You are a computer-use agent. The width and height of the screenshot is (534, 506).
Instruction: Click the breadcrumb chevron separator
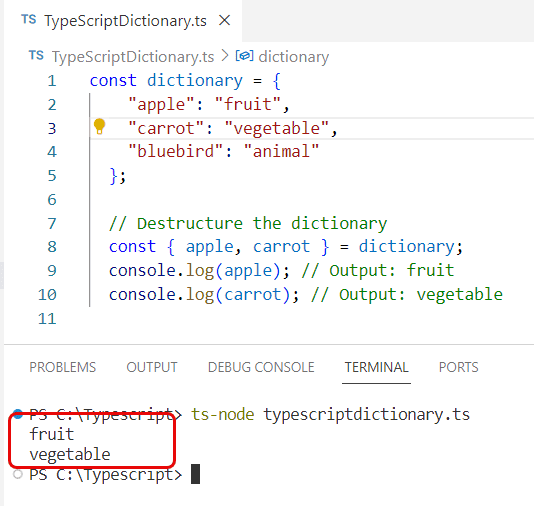coord(225,56)
